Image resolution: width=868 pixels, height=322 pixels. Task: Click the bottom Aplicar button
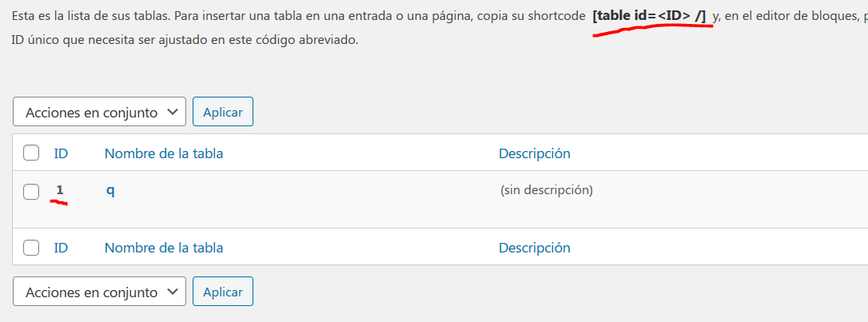(222, 292)
